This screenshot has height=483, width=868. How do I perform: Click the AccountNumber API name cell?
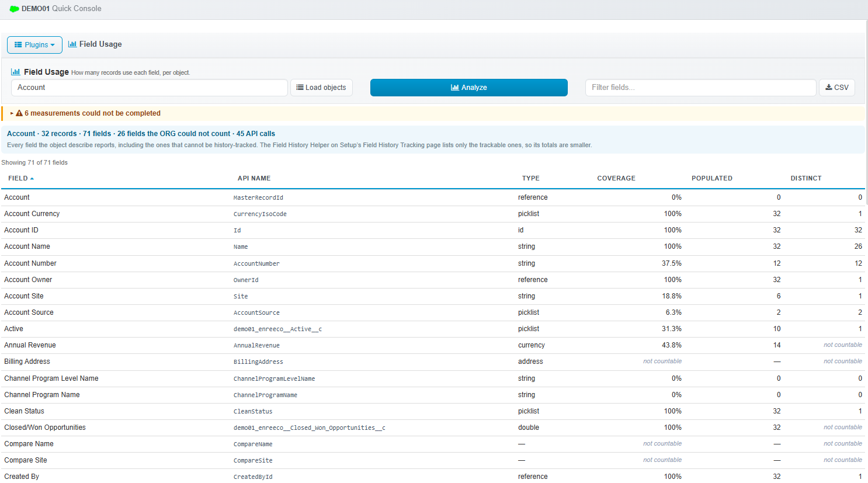[x=256, y=264]
